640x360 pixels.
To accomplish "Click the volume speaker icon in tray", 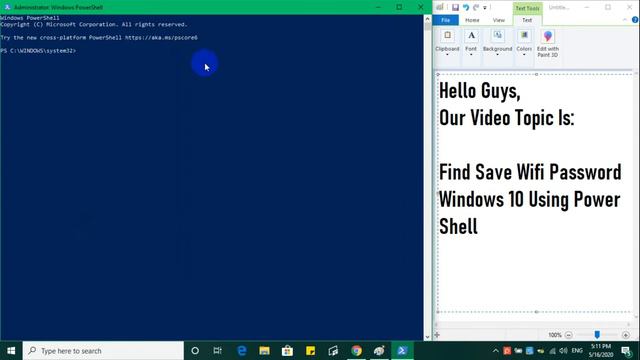I will (564, 351).
